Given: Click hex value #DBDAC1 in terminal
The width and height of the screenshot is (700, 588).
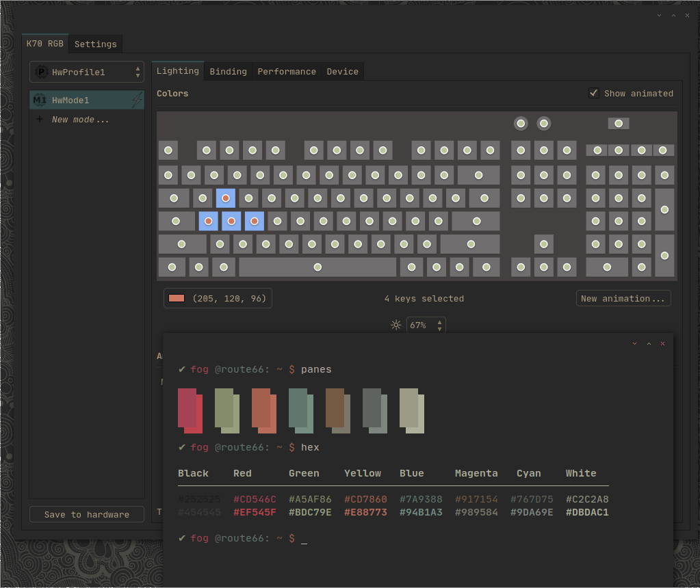Looking at the screenshot, I should coord(587,512).
